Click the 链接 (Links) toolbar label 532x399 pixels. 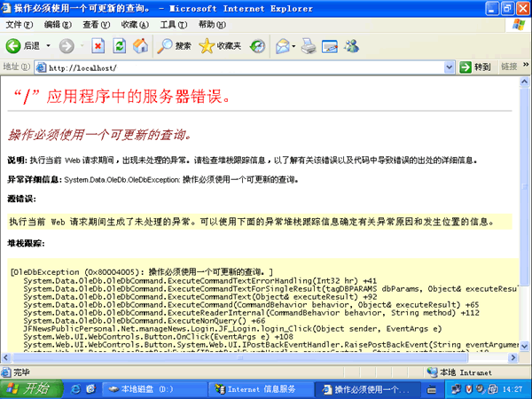click(x=509, y=66)
